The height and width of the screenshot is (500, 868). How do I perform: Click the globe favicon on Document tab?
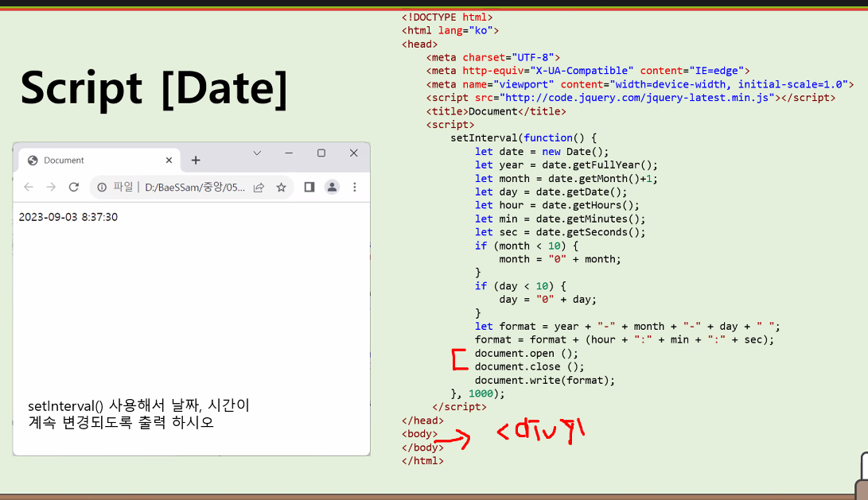point(33,161)
